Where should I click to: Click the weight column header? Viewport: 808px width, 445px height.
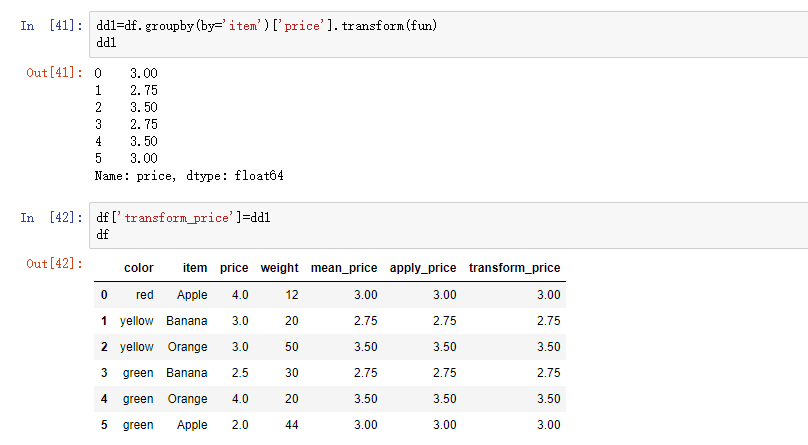(x=279, y=268)
